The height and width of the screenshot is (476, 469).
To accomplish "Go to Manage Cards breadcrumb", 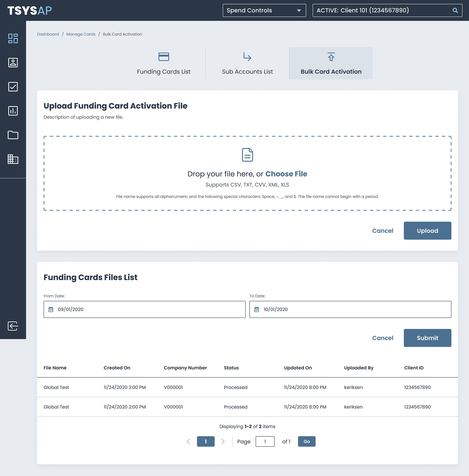I will 81,34.
